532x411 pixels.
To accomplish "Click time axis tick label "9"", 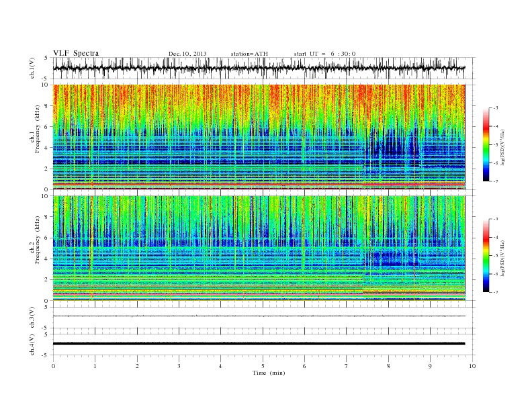I will 430,366.
